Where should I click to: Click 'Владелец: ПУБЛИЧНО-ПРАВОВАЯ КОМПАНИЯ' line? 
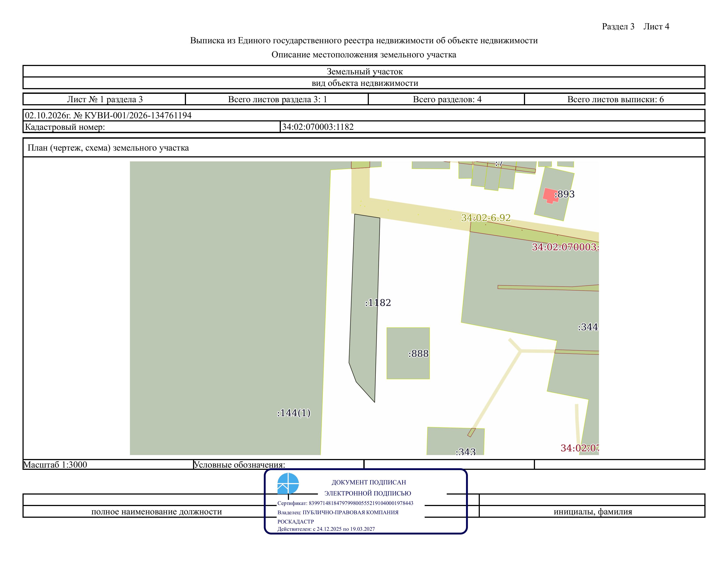point(338,512)
